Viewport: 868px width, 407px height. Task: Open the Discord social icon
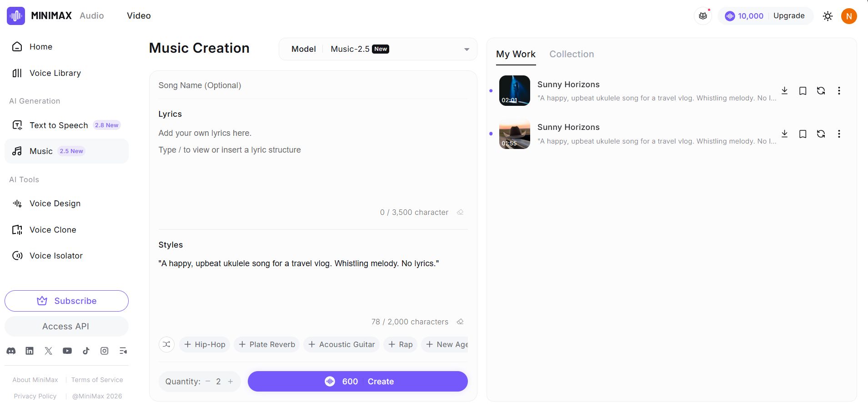11,351
